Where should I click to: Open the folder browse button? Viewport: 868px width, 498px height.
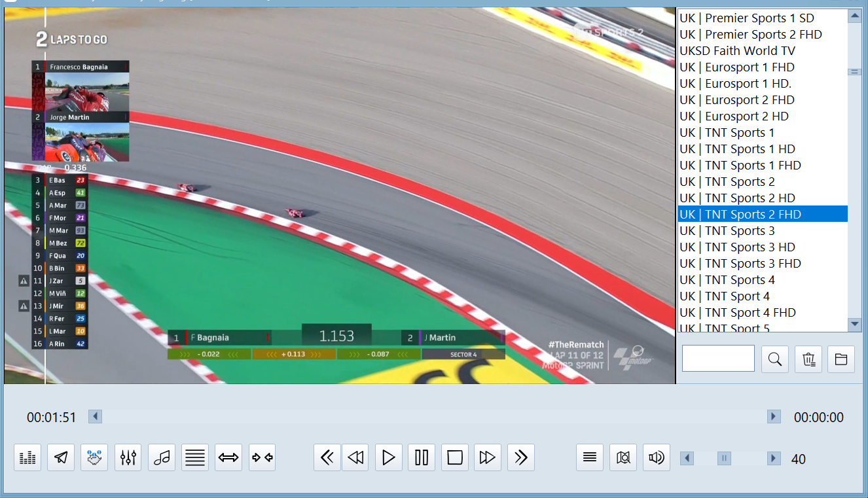(841, 359)
